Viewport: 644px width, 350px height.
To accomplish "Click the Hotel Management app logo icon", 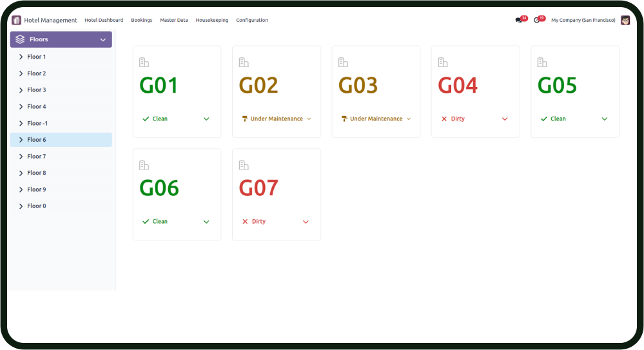I will pyautogui.click(x=16, y=20).
